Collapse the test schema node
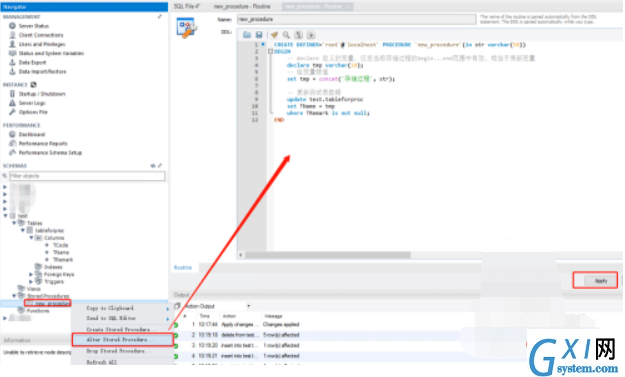This screenshot has width=625, height=377. [x=6, y=216]
